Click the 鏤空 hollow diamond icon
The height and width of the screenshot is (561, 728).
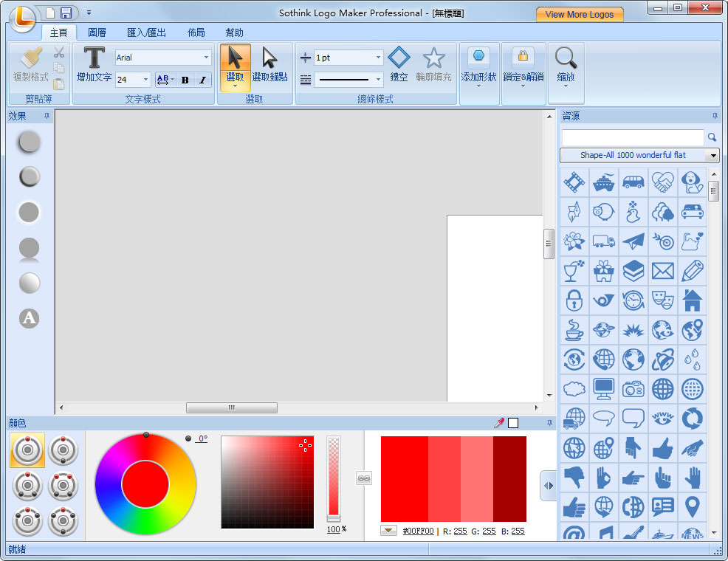pos(399,63)
